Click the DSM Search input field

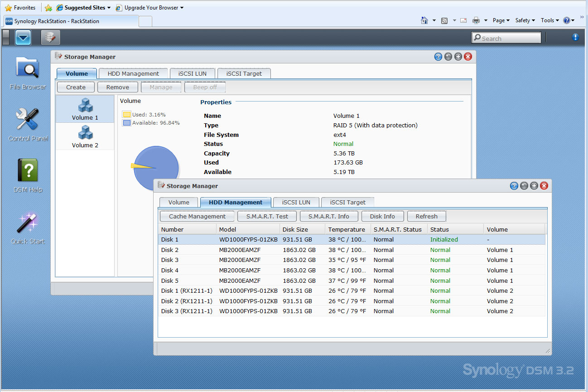tap(506, 38)
